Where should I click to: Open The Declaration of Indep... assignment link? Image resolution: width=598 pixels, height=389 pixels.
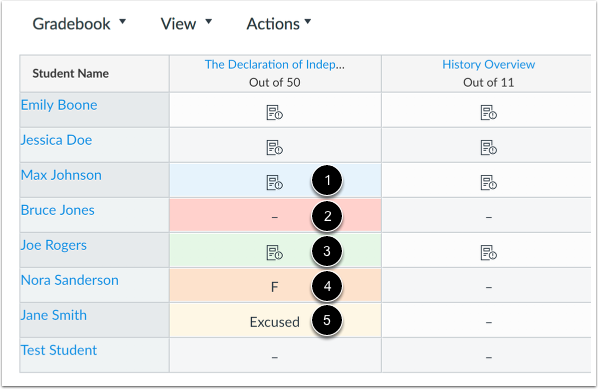tap(275, 64)
